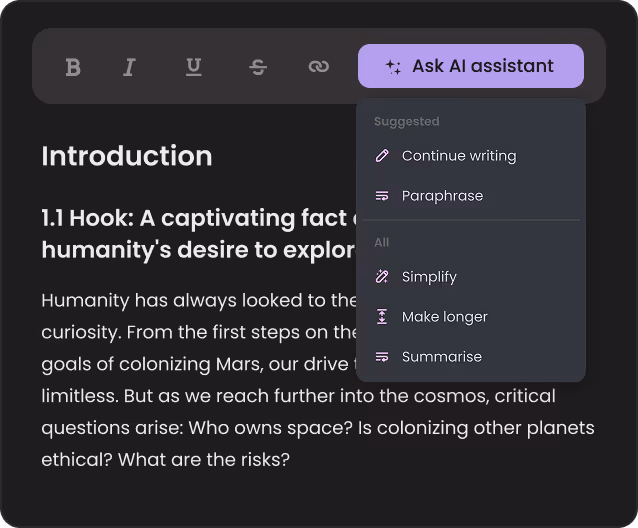Toggle underline formatting icon
This screenshot has height=528, width=638.
point(194,67)
